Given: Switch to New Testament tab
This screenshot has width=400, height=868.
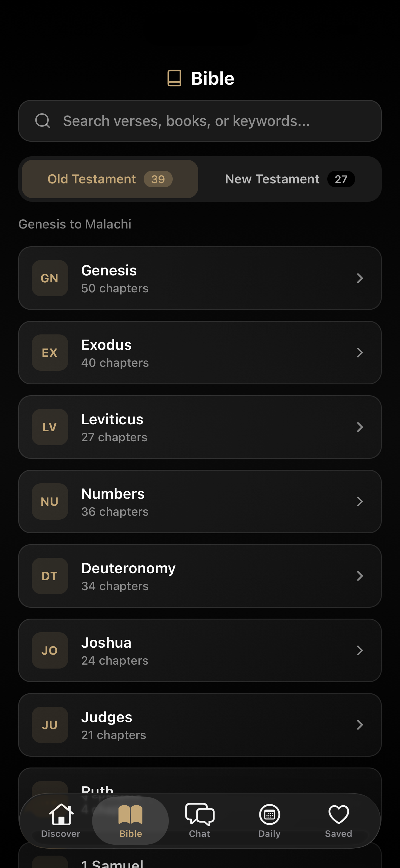Looking at the screenshot, I should pyautogui.click(x=289, y=179).
